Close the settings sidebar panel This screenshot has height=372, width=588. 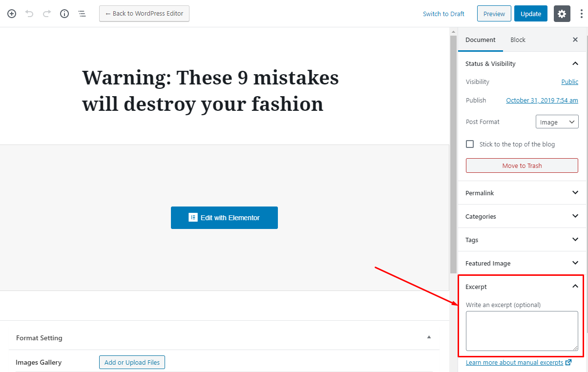click(x=575, y=40)
